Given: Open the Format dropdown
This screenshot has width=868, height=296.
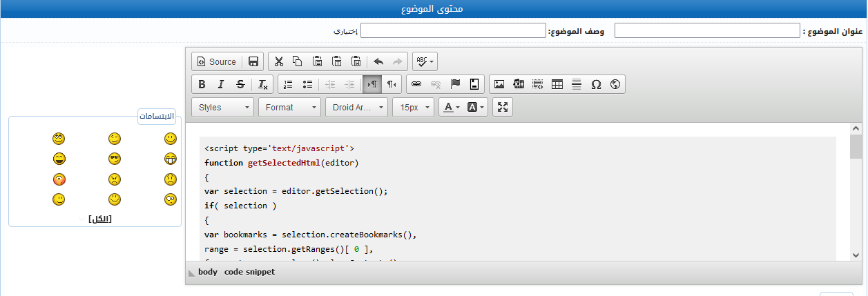Looking at the screenshot, I should point(289,107).
